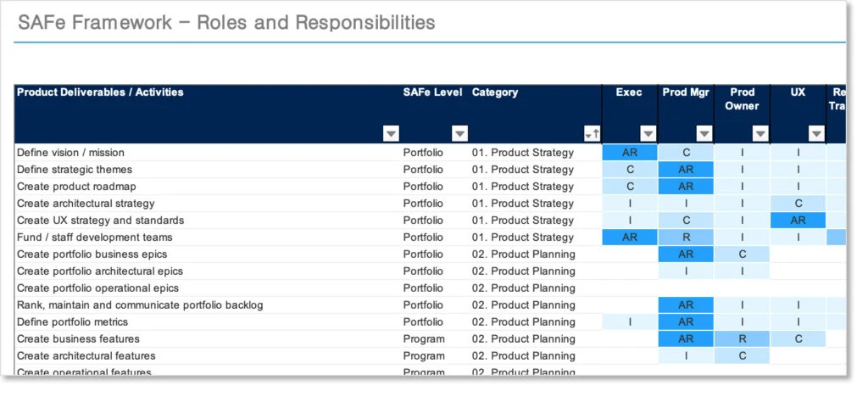Open the Prod Owner column filter dropdown

[x=760, y=133]
